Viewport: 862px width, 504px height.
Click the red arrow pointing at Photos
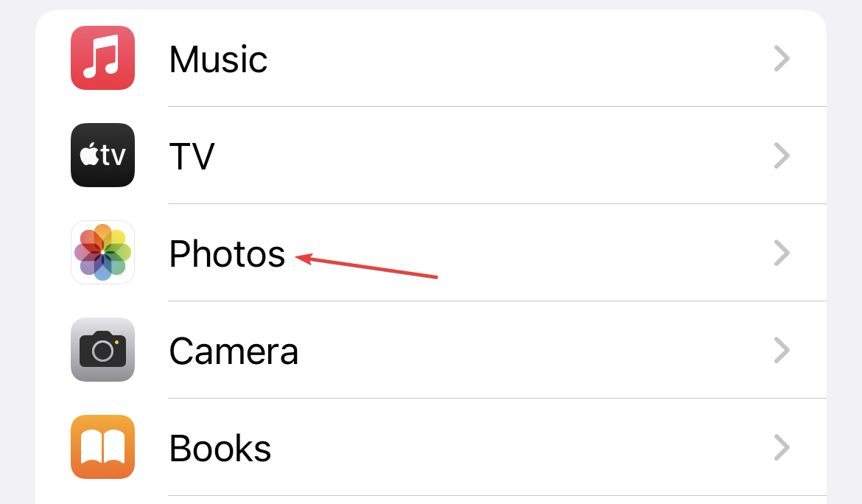(x=366, y=267)
